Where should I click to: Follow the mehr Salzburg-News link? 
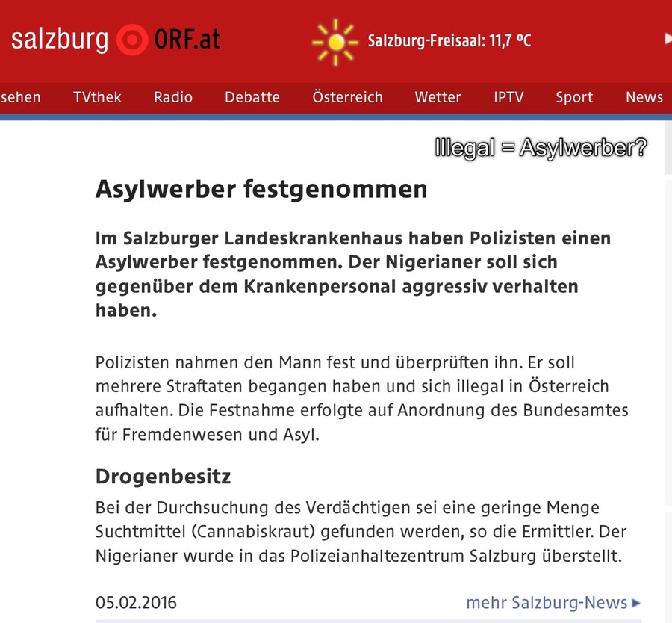click(x=547, y=603)
